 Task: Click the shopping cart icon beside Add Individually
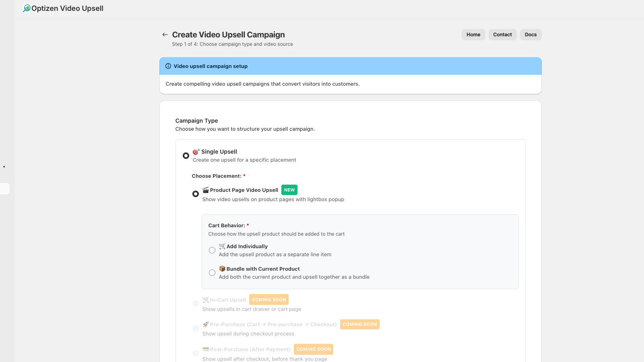222,246
